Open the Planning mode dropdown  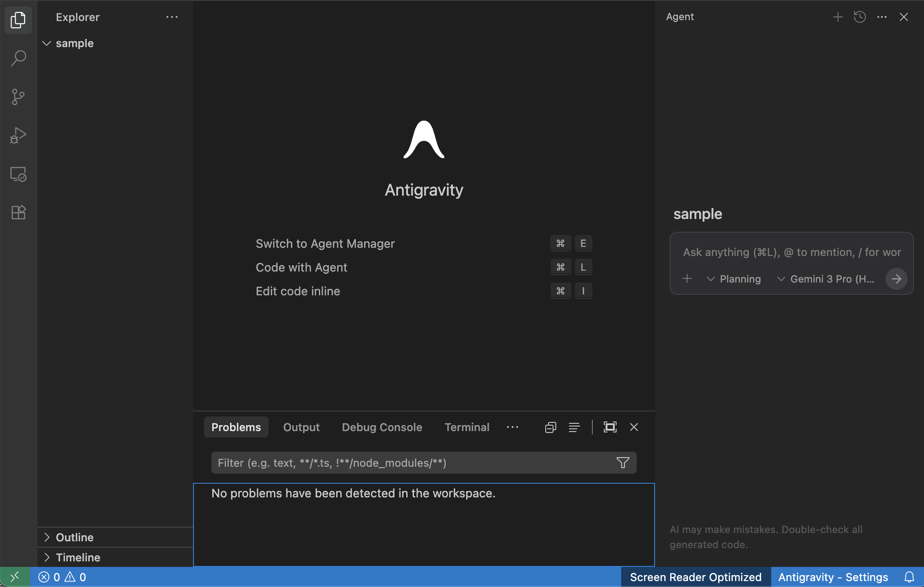pyautogui.click(x=734, y=279)
